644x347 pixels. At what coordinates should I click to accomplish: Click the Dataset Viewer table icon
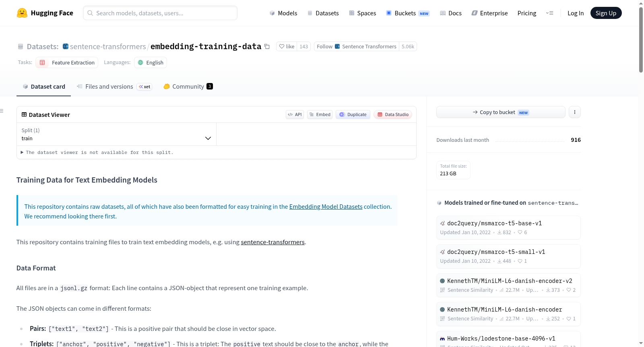pos(24,115)
